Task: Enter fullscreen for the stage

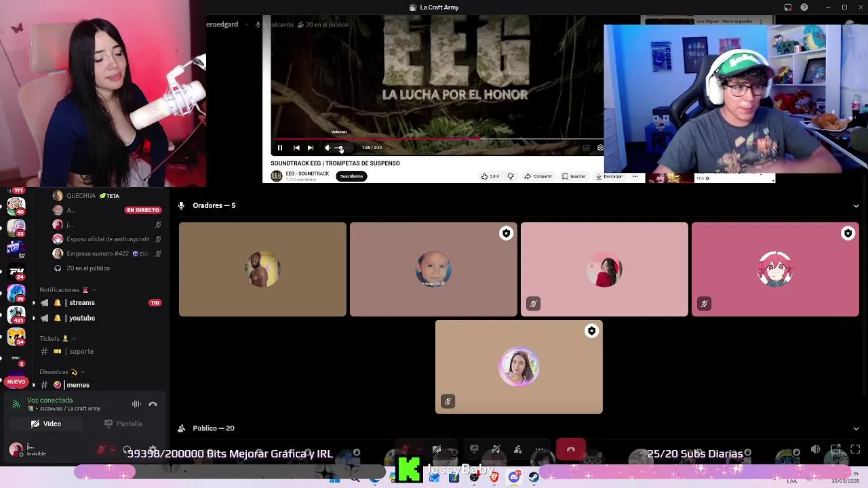Action: click(855, 449)
